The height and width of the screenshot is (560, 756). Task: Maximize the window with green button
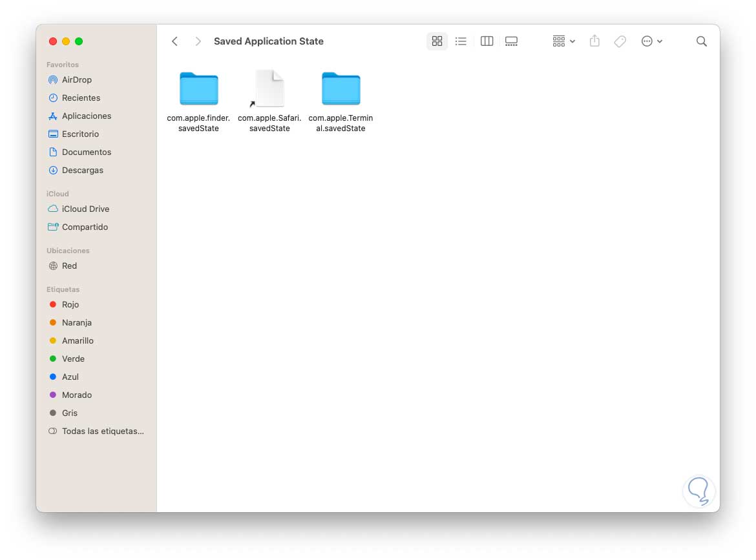[79, 41]
